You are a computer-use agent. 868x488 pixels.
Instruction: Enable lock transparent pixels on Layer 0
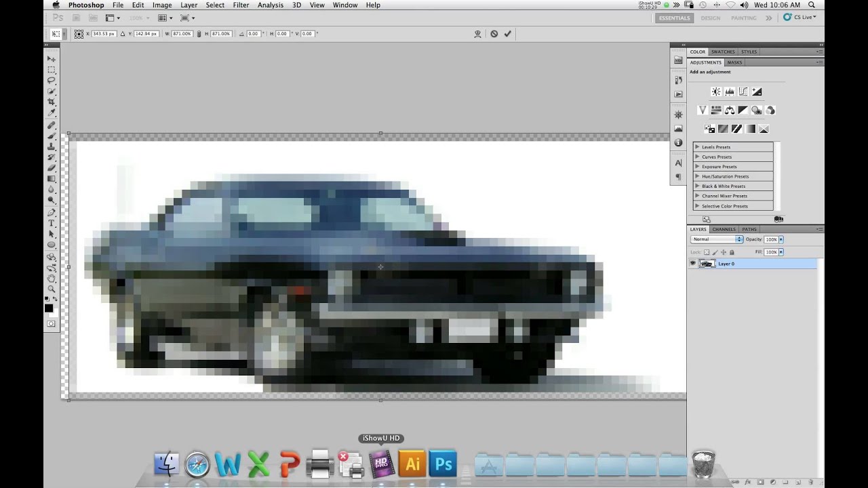click(x=707, y=252)
